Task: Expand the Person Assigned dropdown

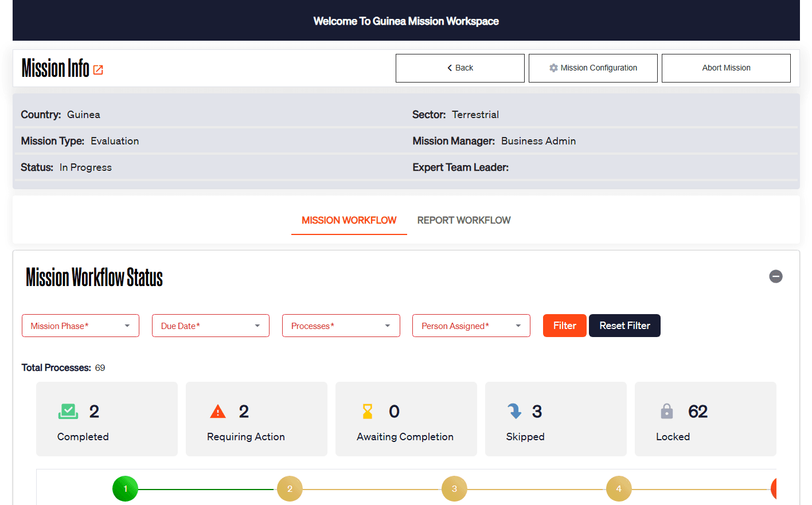Action: click(x=471, y=326)
